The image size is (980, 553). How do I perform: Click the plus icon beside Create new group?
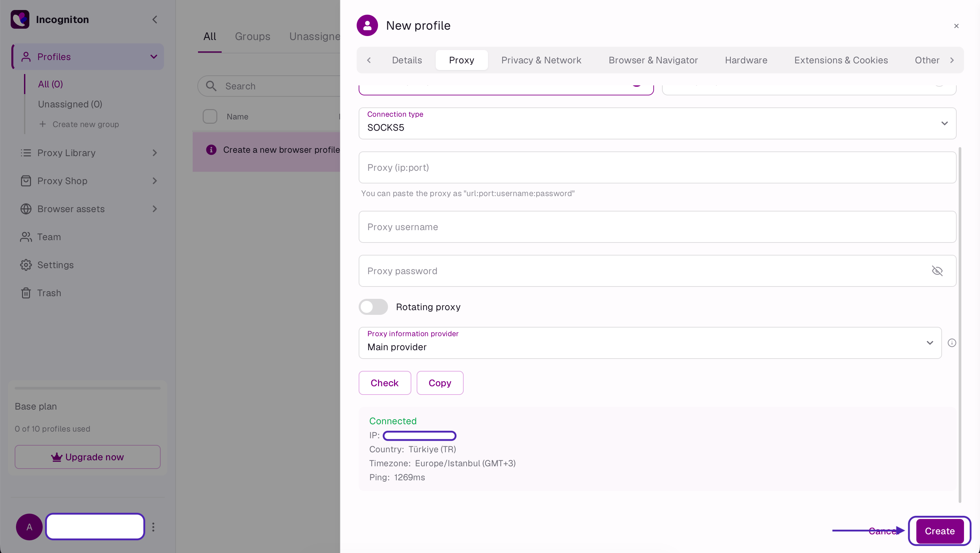[43, 124]
